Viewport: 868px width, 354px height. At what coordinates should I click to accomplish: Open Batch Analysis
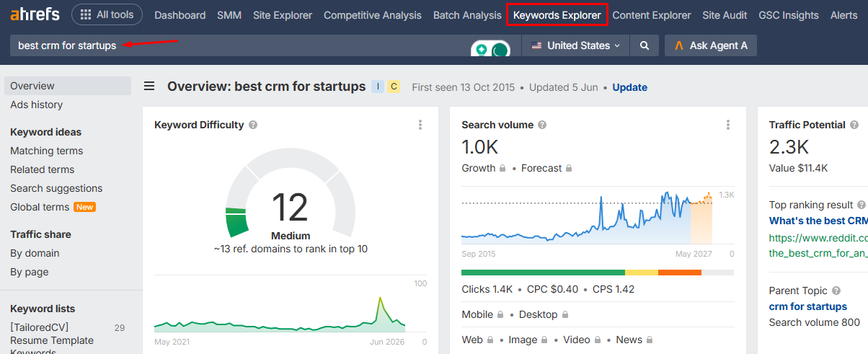(467, 15)
